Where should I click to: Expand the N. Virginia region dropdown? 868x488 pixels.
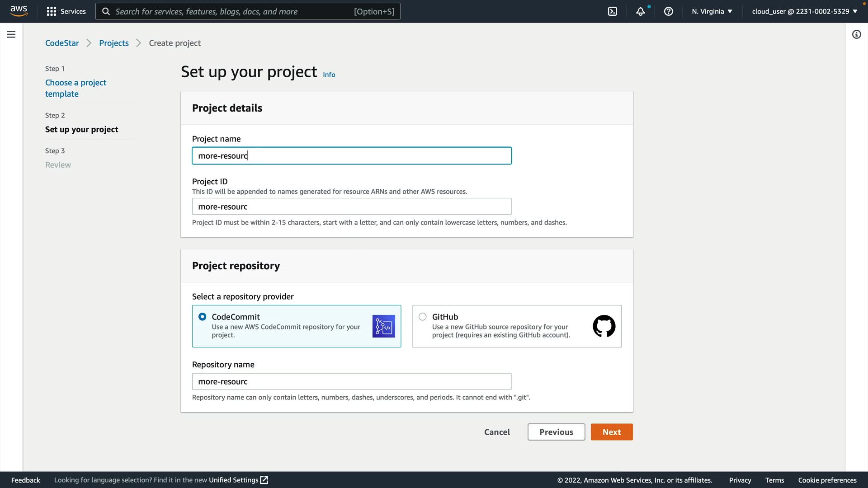point(712,11)
